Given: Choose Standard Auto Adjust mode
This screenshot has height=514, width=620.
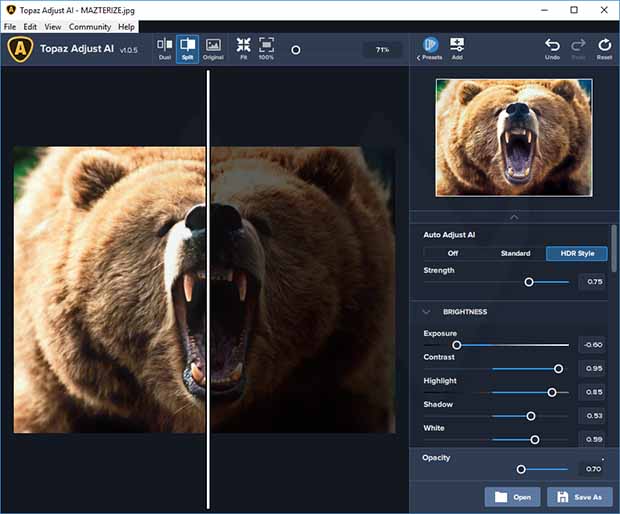Looking at the screenshot, I should [x=515, y=253].
